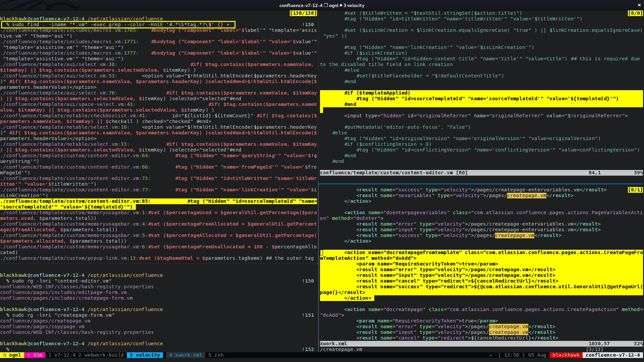
Task: Click the memoryusagebar.vm:1 grep result
Action: point(158,215)
